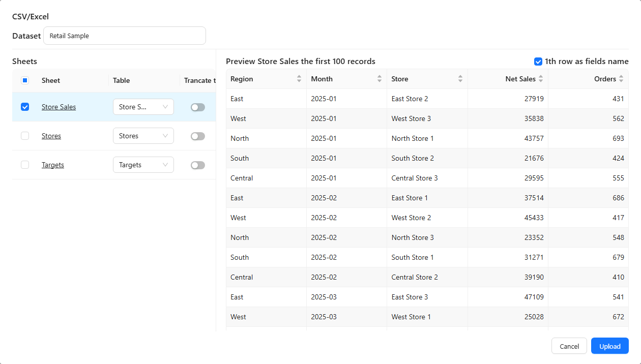Click the Orders value 672

[x=618, y=317]
